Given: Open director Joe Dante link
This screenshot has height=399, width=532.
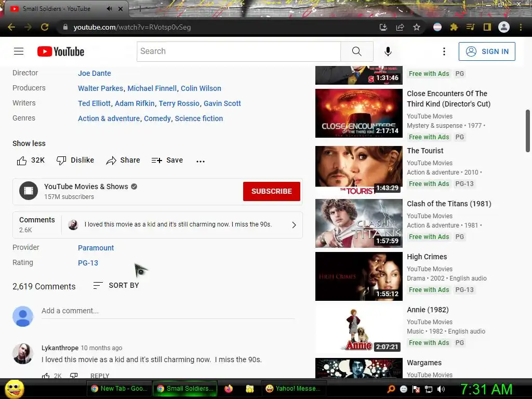Looking at the screenshot, I should pos(95,73).
